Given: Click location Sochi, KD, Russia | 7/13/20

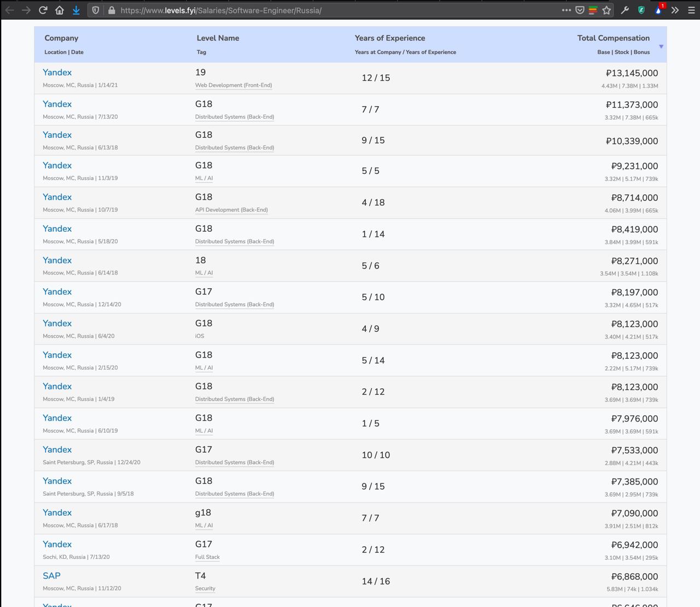Looking at the screenshot, I should tap(76, 557).
